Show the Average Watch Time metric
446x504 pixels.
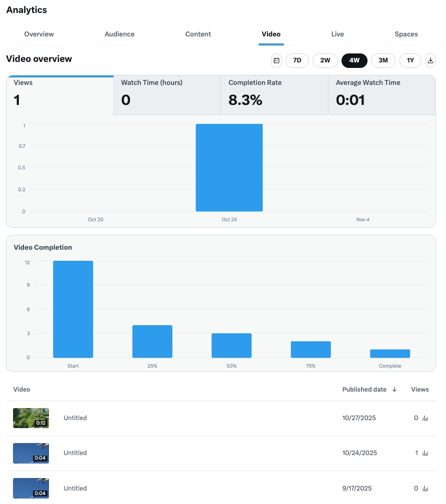coord(381,94)
